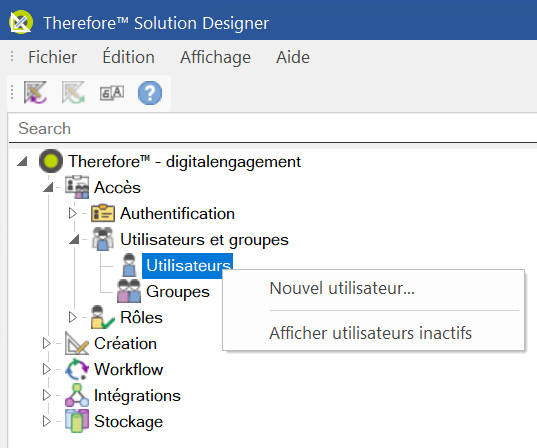Click the language translation toolbar icon
Image resolution: width=537 pixels, height=448 pixels.
click(112, 93)
